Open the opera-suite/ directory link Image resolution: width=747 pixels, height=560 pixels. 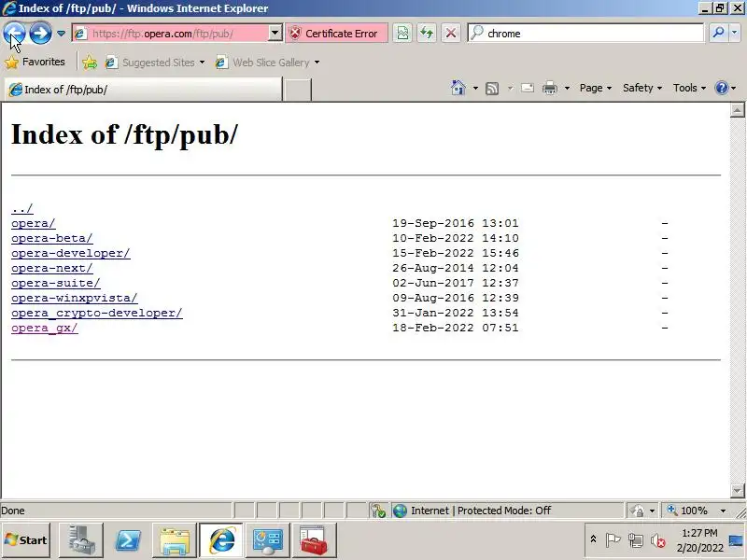(56, 283)
